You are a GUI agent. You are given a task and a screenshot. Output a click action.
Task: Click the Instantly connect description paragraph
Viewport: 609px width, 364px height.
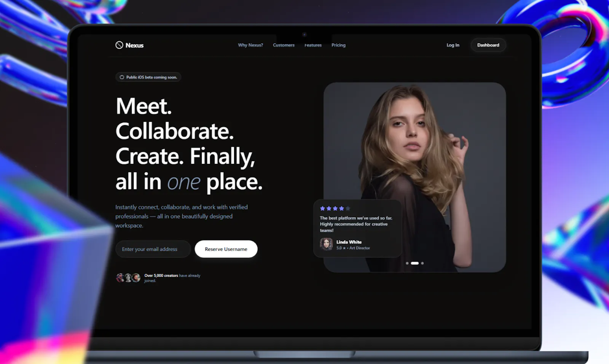click(x=182, y=216)
